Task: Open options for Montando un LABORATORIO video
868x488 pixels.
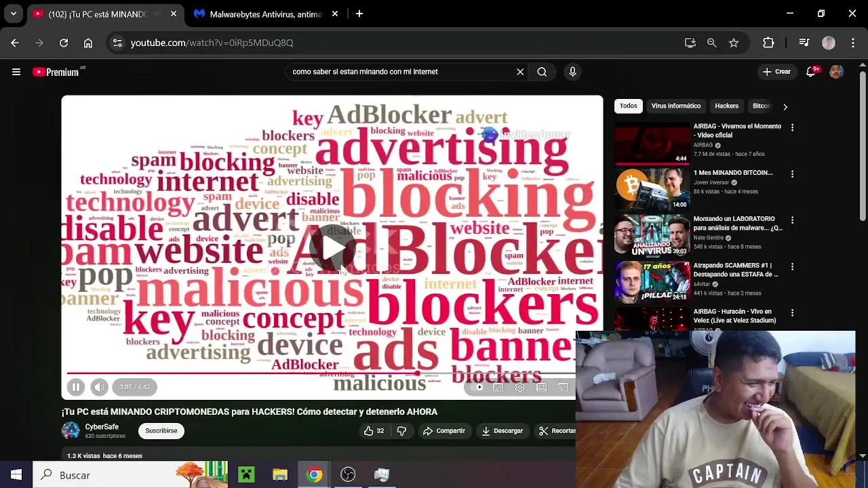Action: [792, 220]
